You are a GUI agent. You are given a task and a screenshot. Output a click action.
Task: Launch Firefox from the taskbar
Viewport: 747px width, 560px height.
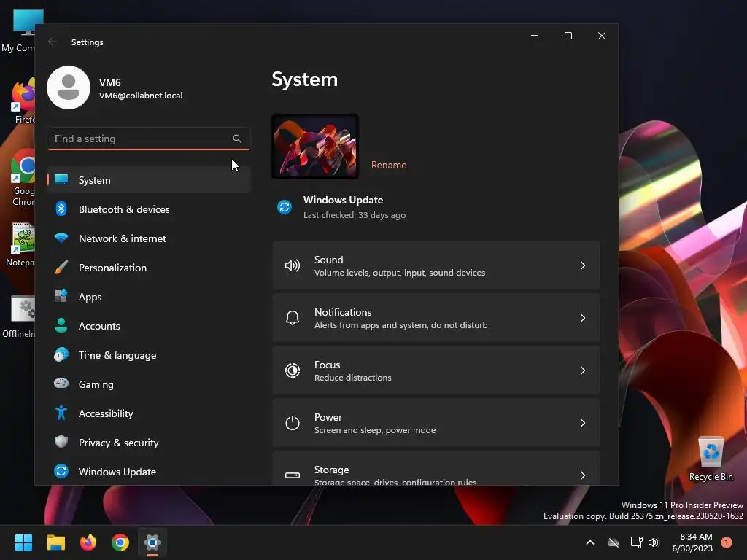88,542
